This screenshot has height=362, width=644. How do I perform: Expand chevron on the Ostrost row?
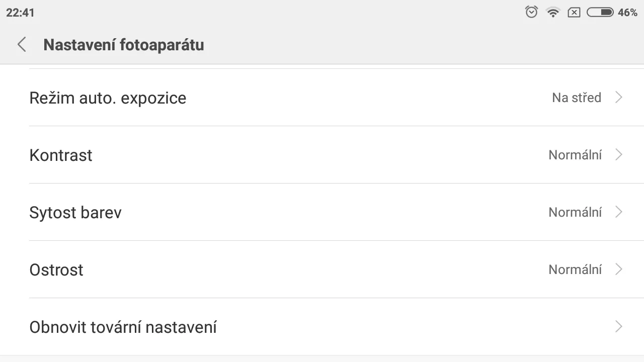(619, 269)
